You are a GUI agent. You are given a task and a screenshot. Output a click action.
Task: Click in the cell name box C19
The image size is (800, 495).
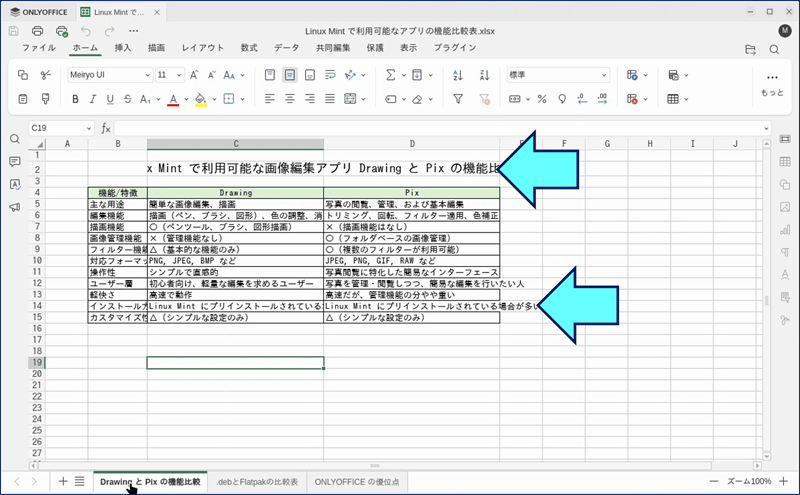point(61,128)
